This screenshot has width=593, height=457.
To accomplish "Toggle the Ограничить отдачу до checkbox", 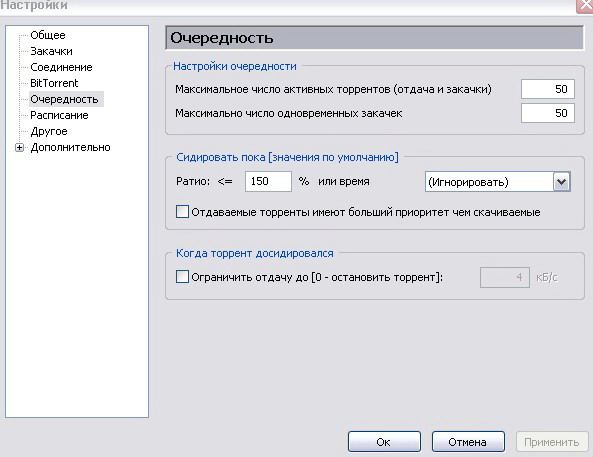I will click(182, 277).
